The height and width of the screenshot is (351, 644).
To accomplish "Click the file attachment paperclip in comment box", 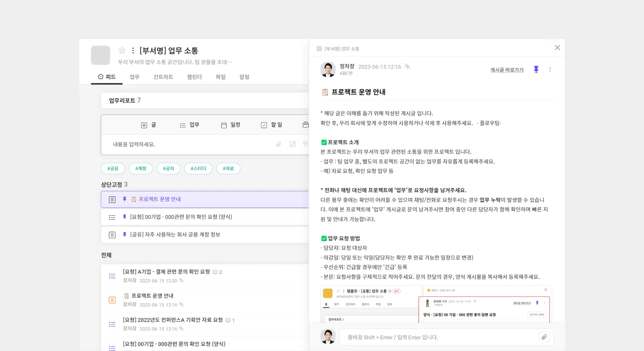I will coord(544,337).
